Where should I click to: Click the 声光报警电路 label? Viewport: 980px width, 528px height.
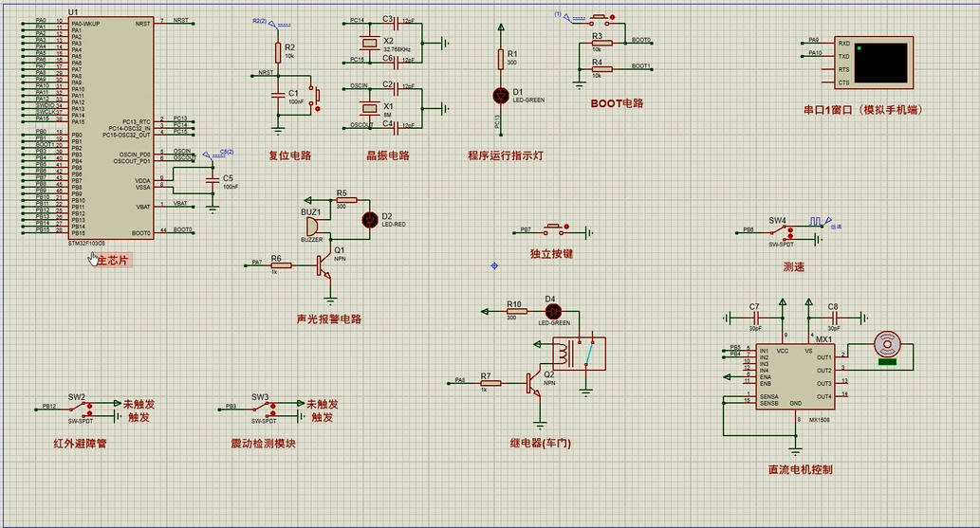coord(329,319)
